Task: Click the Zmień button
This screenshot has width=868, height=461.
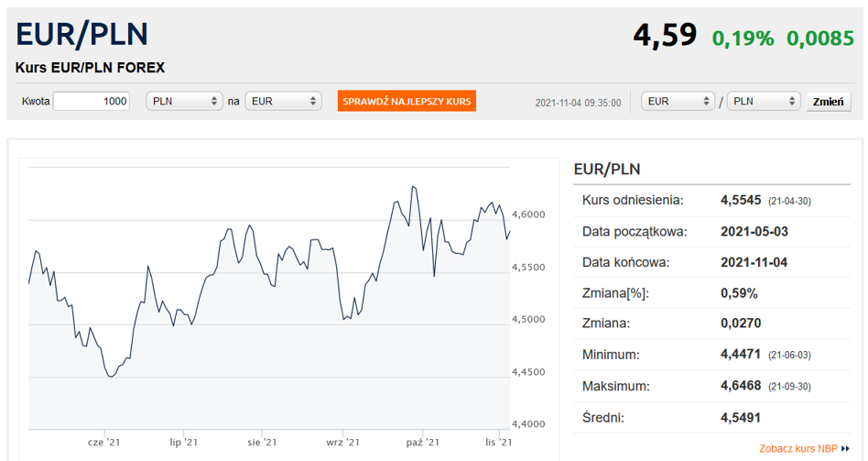Action: [828, 102]
